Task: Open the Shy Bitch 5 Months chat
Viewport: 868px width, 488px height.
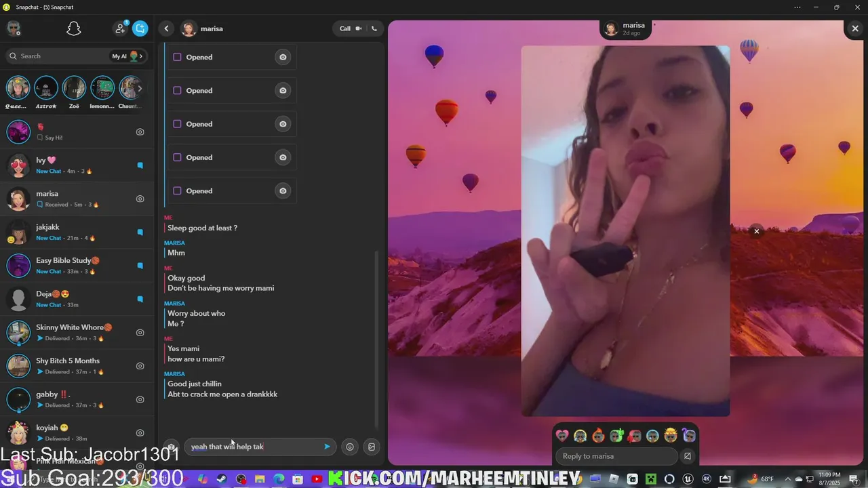Action: point(77,366)
